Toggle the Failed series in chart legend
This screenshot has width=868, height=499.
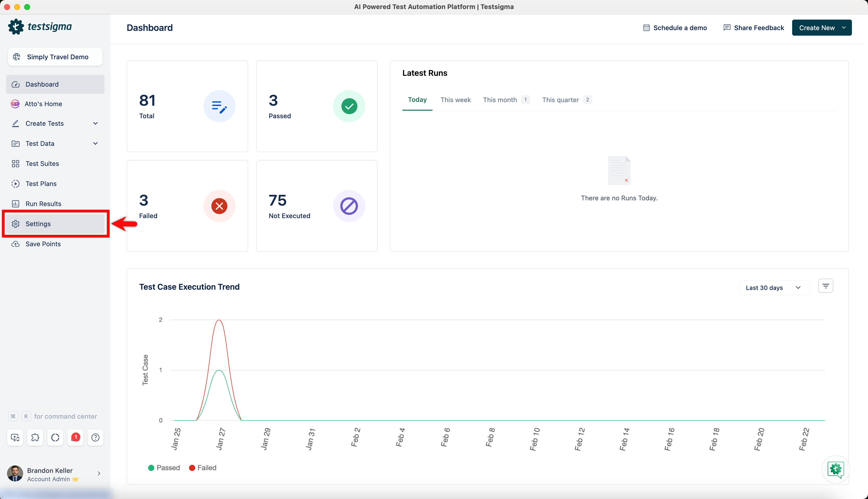203,467
